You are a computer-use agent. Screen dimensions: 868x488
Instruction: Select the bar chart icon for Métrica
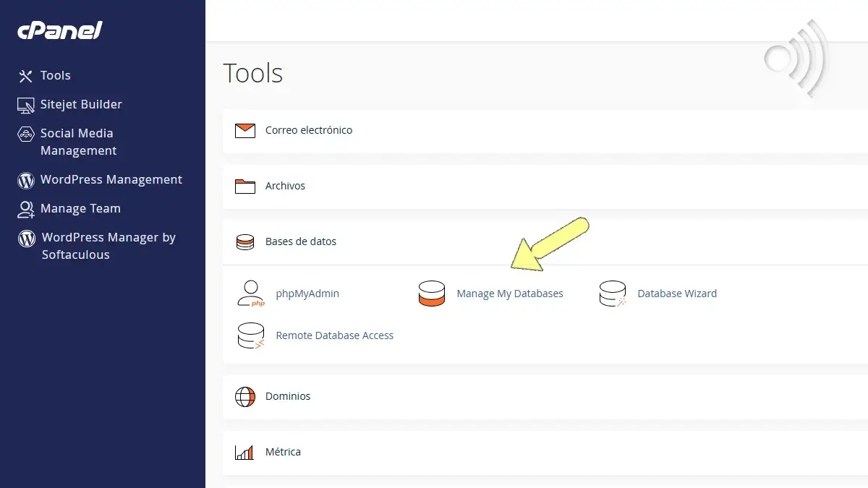point(245,451)
